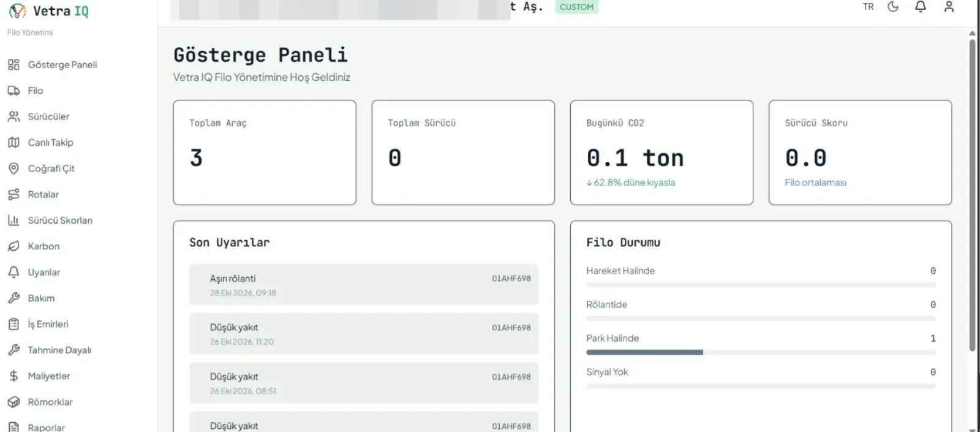Viewport: 980px width, 432px height.
Task: Open notifications bell in the top bar
Action: (921, 7)
